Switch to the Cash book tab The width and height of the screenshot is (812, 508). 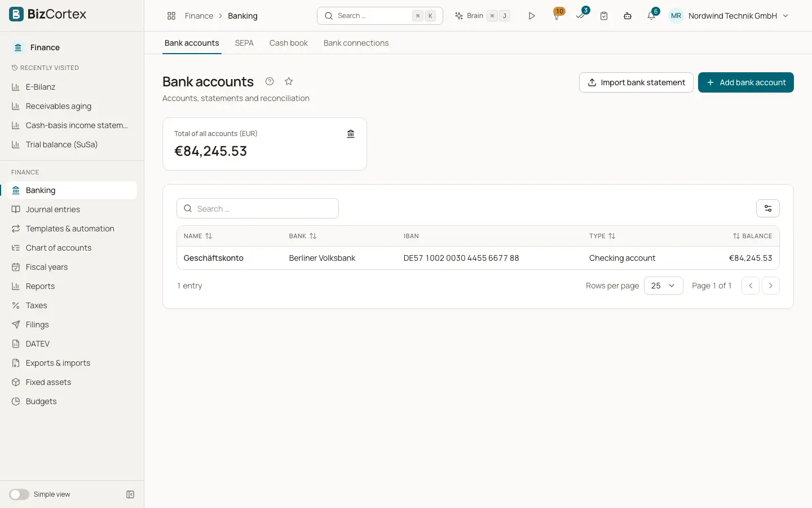coord(289,43)
